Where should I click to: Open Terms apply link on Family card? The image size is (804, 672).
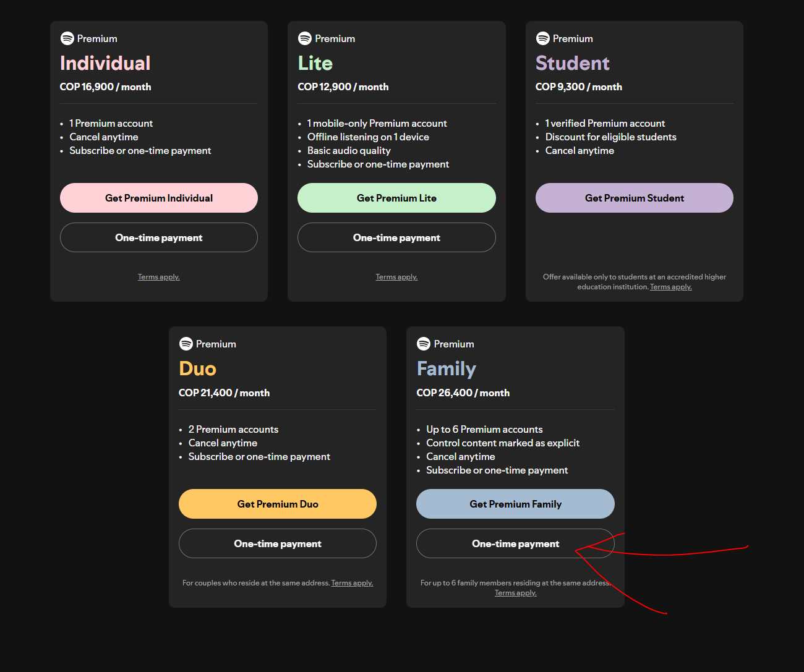(515, 593)
